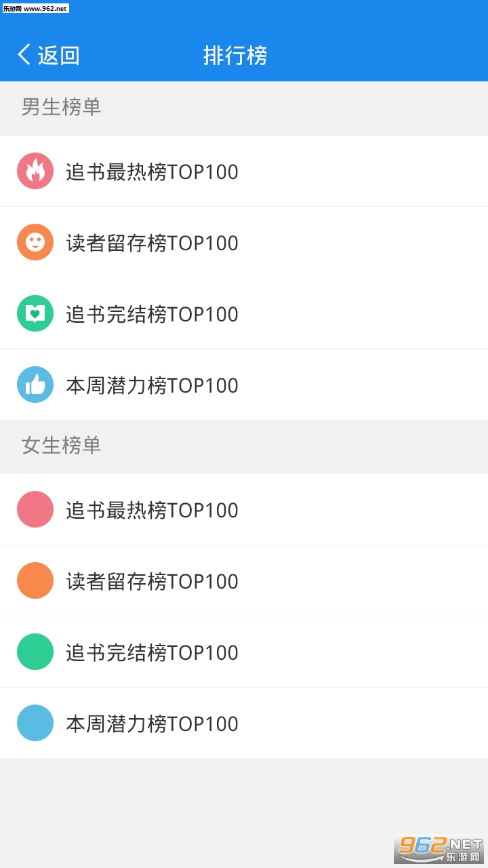Open male 本周潜力榜TOP100 list
Viewport: 488px width, 868px height.
coord(152,385)
